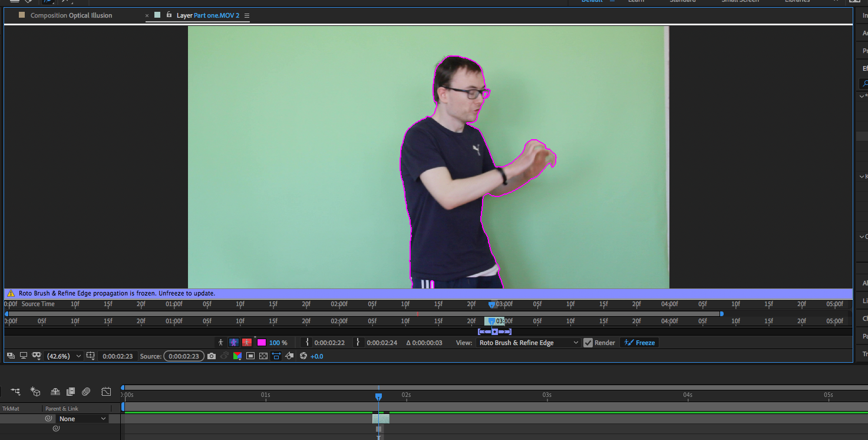Click the TrkMat column header
The image size is (868, 440).
(11, 409)
